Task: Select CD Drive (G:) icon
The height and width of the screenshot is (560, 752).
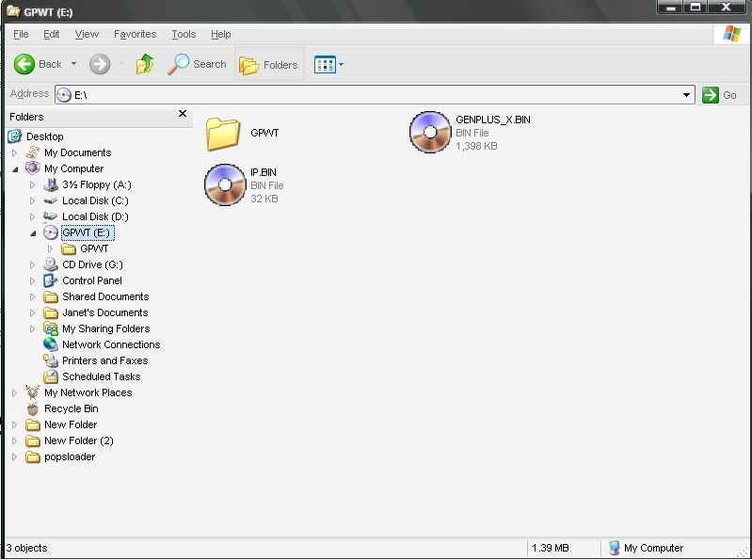Action: [x=51, y=264]
